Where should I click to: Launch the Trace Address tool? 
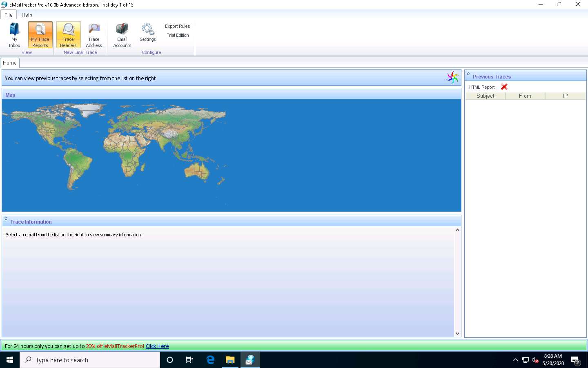point(94,35)
